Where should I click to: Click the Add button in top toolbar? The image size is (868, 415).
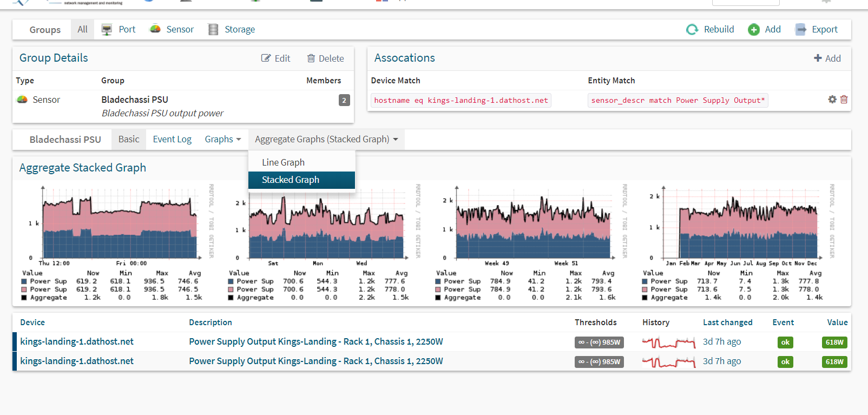coord(764,29)
